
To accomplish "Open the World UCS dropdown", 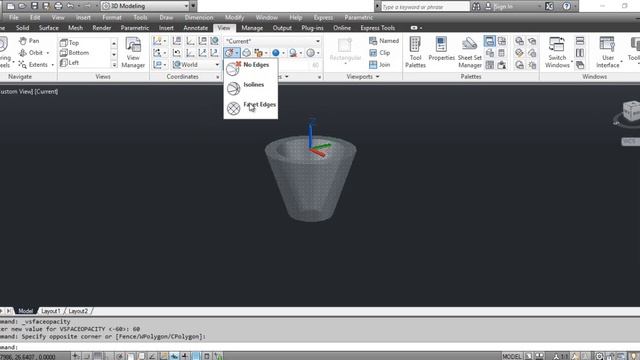I will tap(196, 64).
